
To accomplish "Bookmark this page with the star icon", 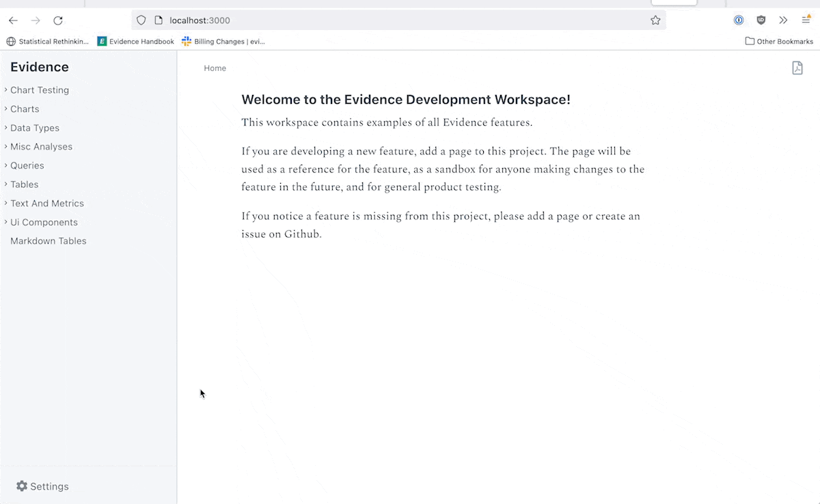I will pyautogui.click(x=655, y=20).
